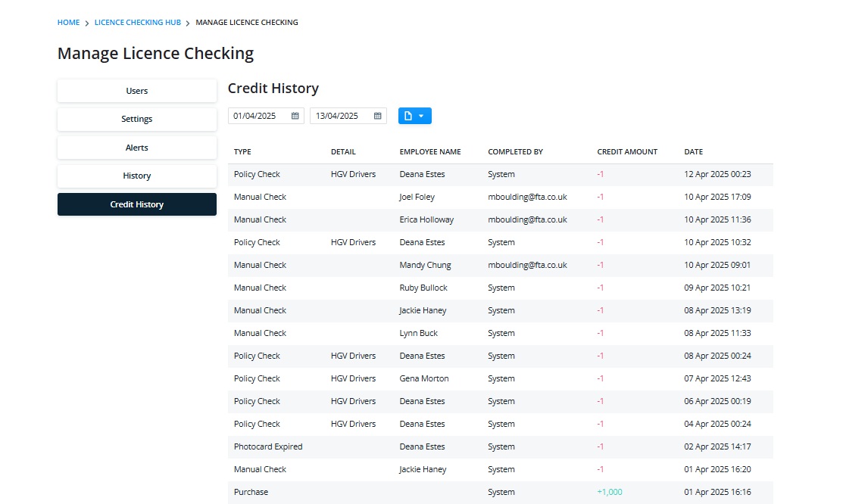Sort by the DETAIL column header

click(x=343, y=152)
